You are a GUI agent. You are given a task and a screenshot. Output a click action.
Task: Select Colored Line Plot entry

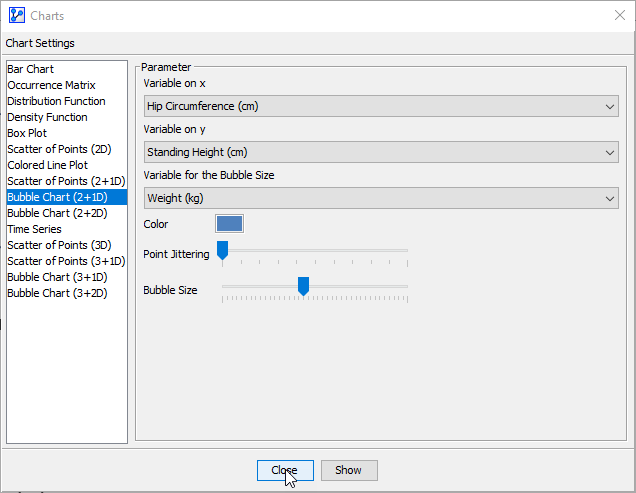47,165
